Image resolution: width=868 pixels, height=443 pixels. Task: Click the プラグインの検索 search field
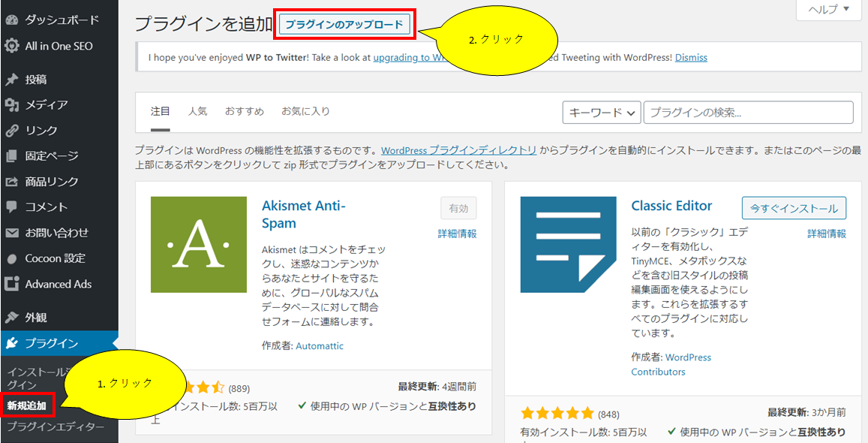(x=749, y=113)
